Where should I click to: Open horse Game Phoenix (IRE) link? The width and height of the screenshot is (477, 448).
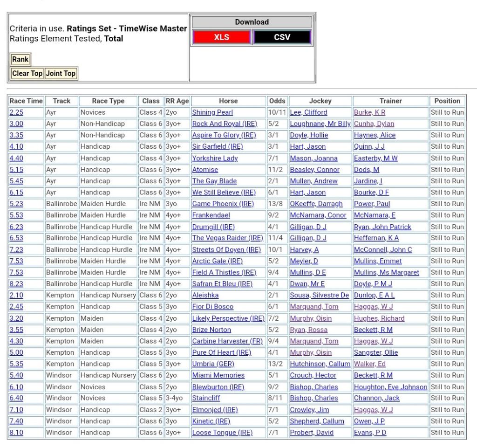(223, 204)
